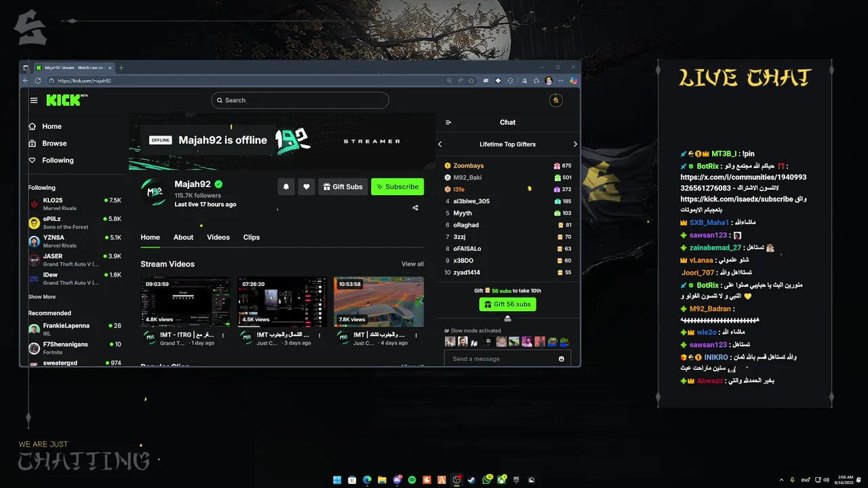Open WhatsApp from the taskbar
Image resolution: width=868 pixels, height=488 pixels.
487,480
